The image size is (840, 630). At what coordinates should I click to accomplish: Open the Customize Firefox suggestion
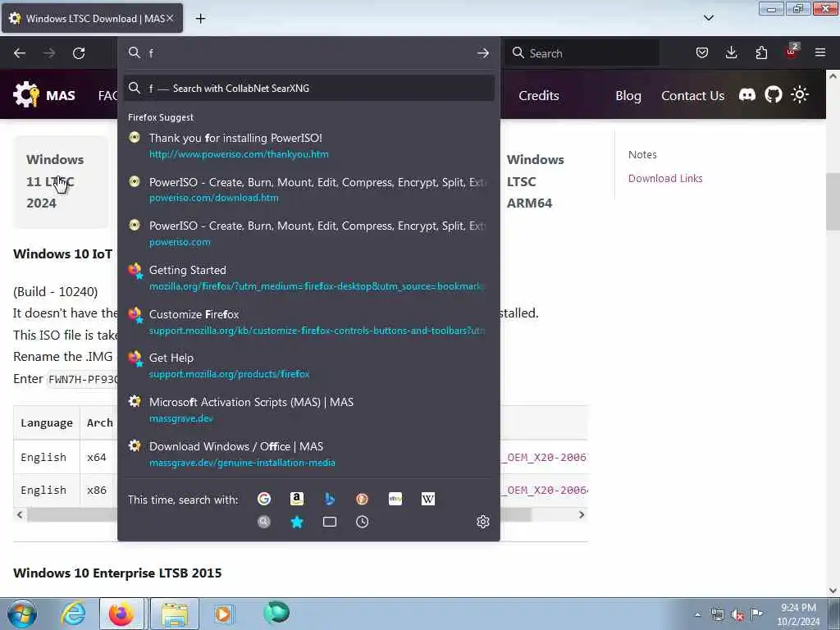(x=308, y=322)
